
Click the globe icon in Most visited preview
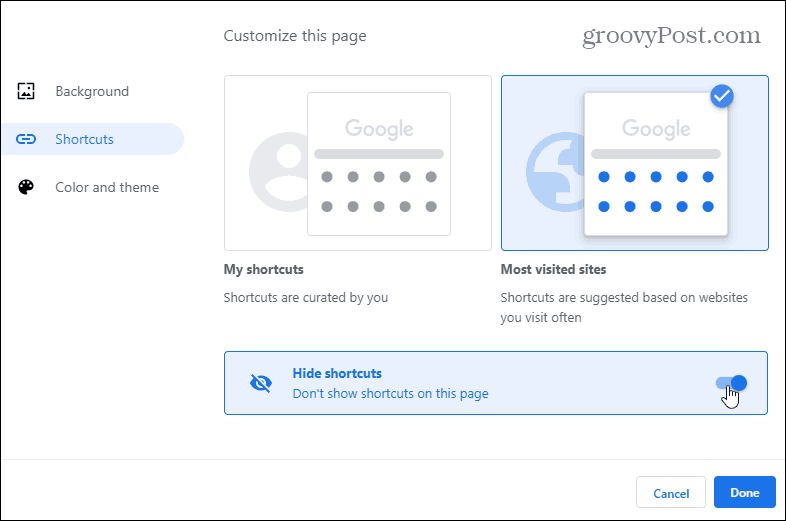[x=555, y=171]
